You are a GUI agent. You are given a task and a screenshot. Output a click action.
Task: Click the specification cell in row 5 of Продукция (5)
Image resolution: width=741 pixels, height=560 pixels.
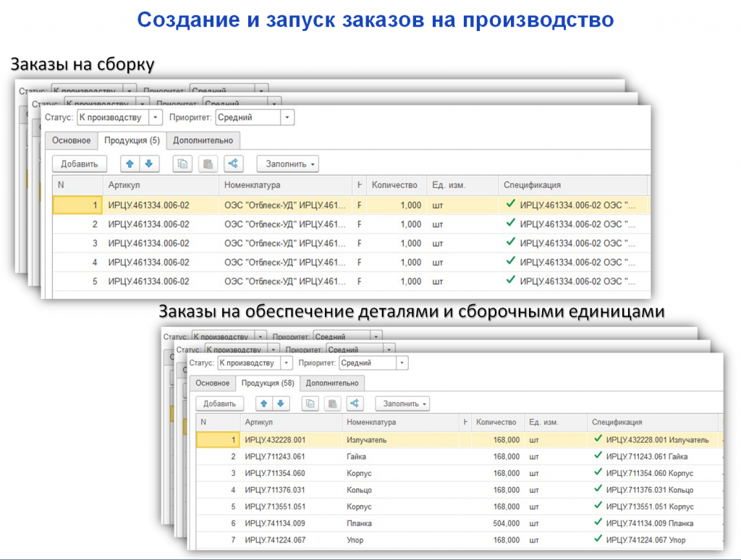coord(574,281)
